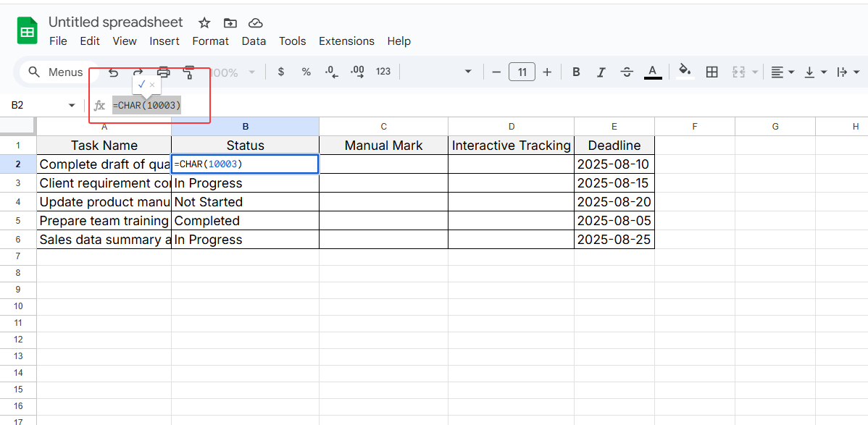Select the paint format tool
The image size is (868, 425).
pos(189,72)
